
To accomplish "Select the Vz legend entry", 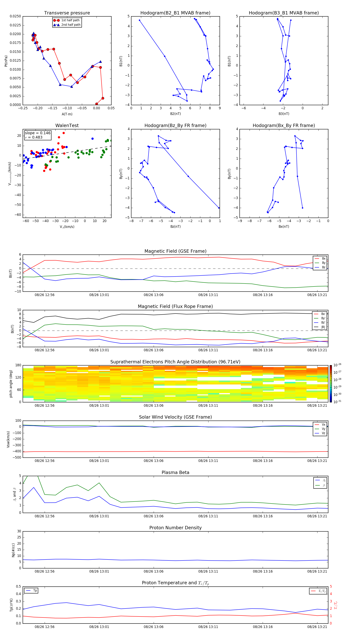I will 320,433.
